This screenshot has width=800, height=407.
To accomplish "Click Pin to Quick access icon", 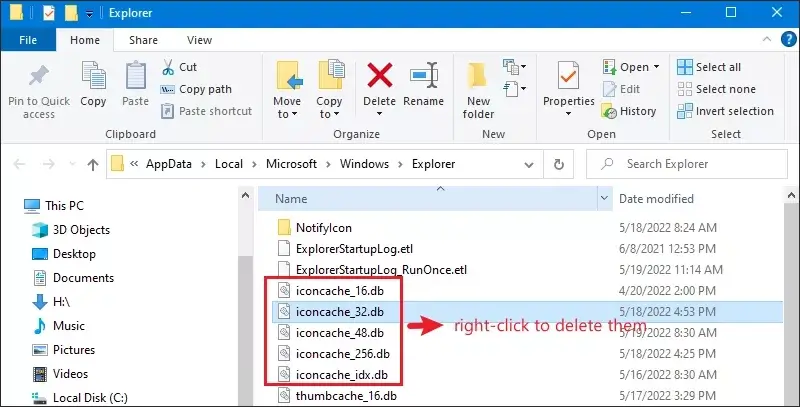I will (x=39, y=76).
